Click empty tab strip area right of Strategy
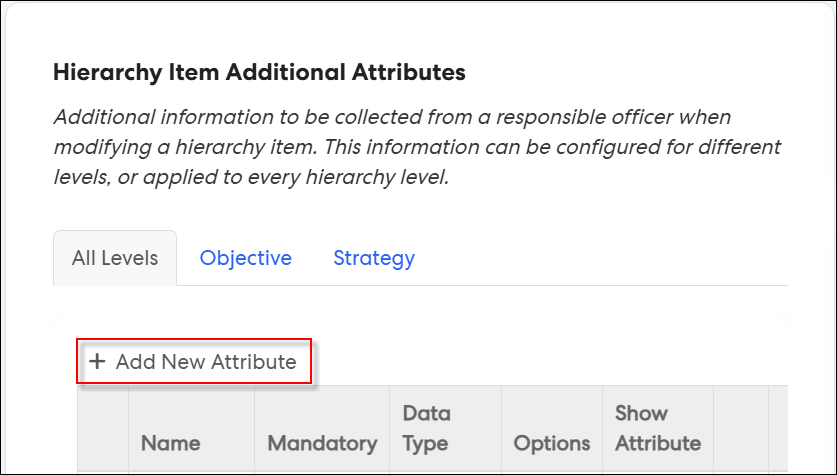 pyautogui.click(x=603, y=258)
